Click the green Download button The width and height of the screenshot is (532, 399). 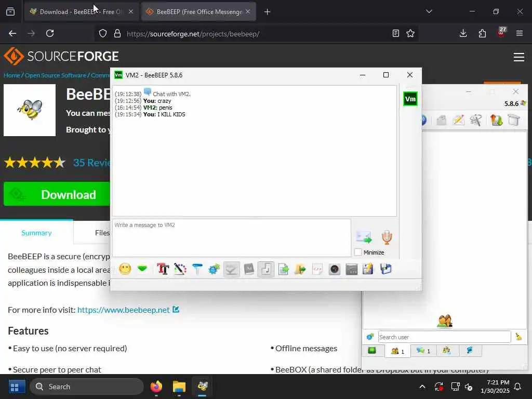click(57, 194)
